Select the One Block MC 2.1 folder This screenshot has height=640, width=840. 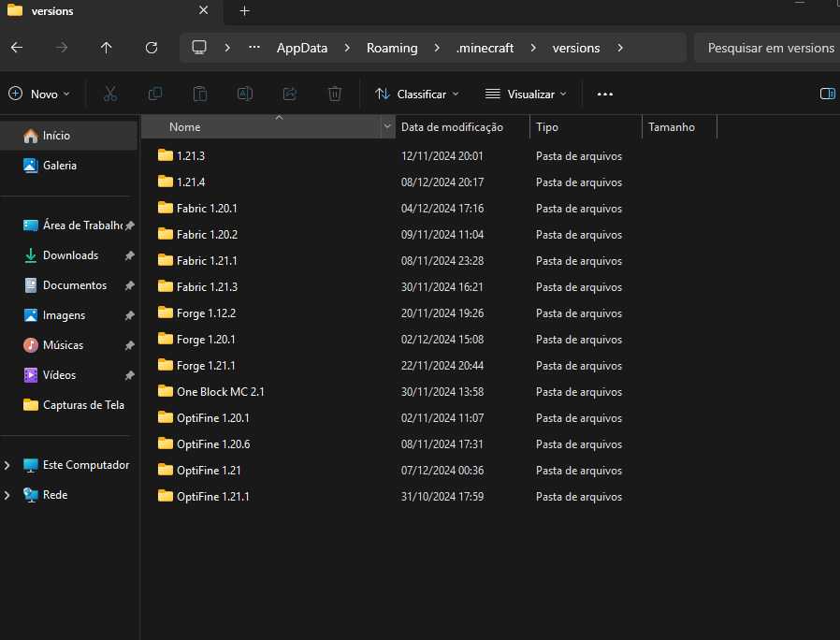[x=210, y=392]
